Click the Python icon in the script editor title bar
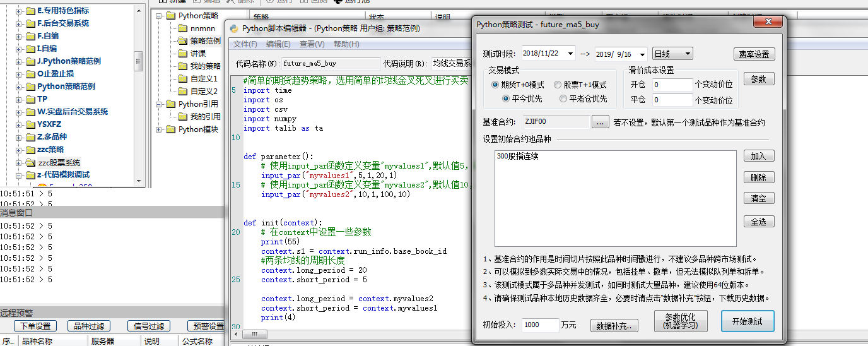 pyautogui.click(x=234, y=28)
